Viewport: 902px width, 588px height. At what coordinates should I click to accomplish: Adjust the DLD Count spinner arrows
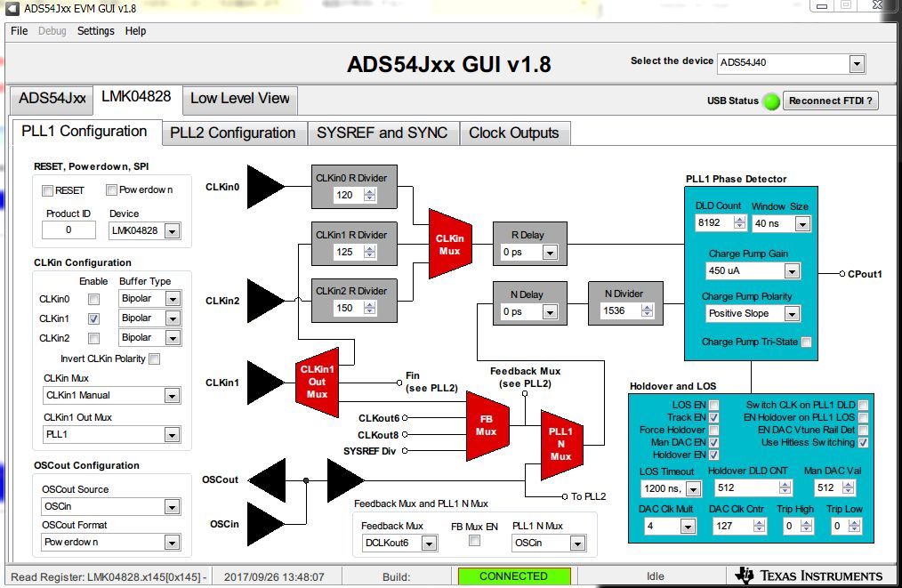click(740, 222)
